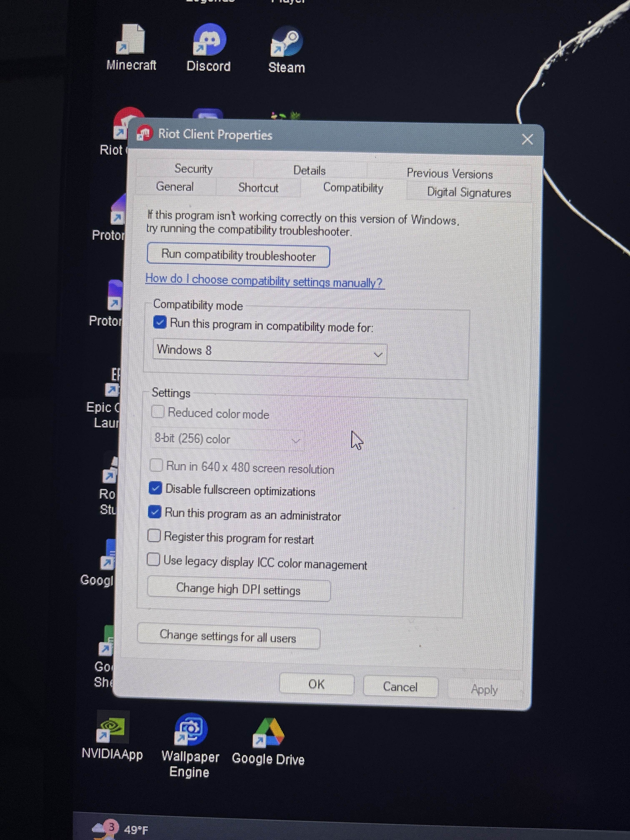This screenshot has width=630, height=840.
Task: Click the Google Drive desktop icon
Action: [x=269, y=732]
